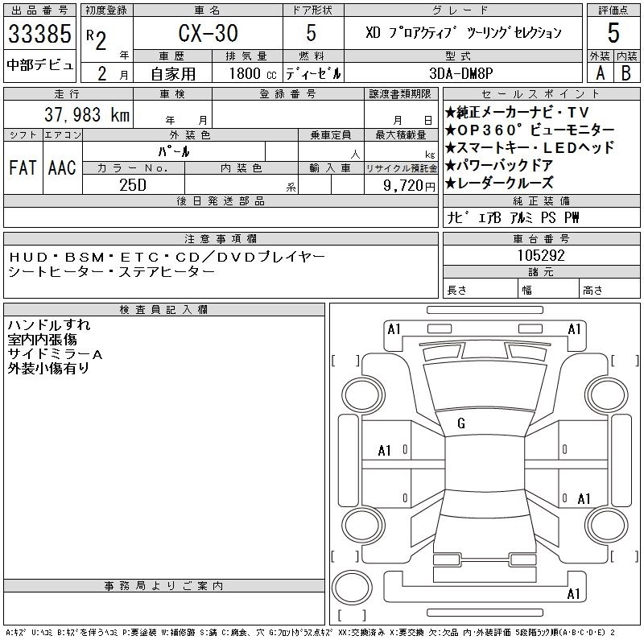Click the evaluation score "5" under 評価点
644x644 pixels.
[x=613, y=33]
